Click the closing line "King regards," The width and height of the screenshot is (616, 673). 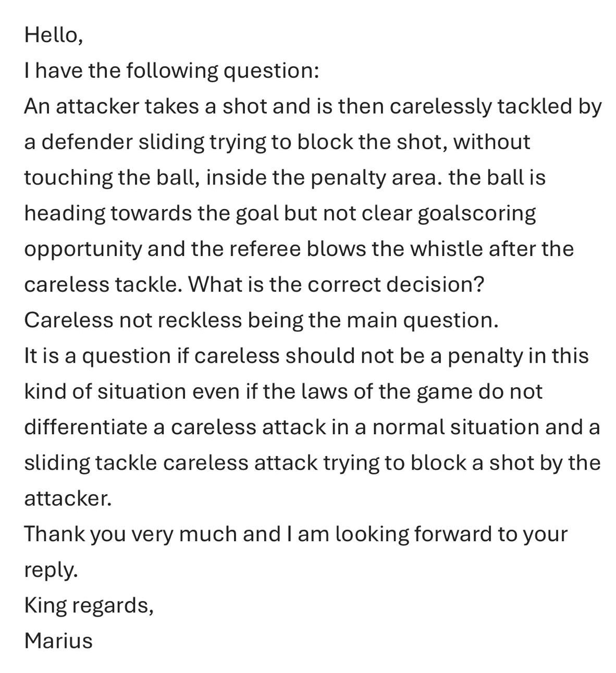(x=89, y=605)
